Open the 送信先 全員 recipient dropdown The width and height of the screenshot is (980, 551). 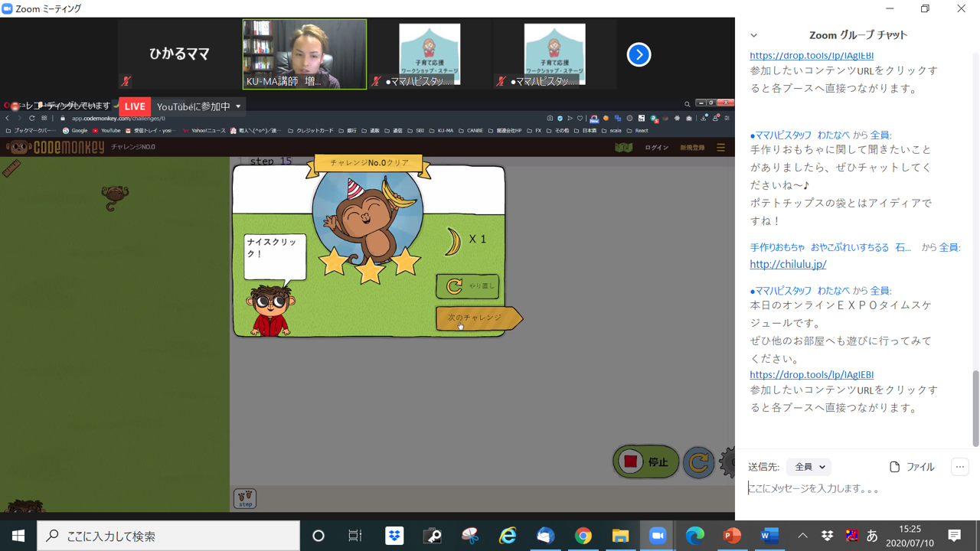(x=808, y=467)
